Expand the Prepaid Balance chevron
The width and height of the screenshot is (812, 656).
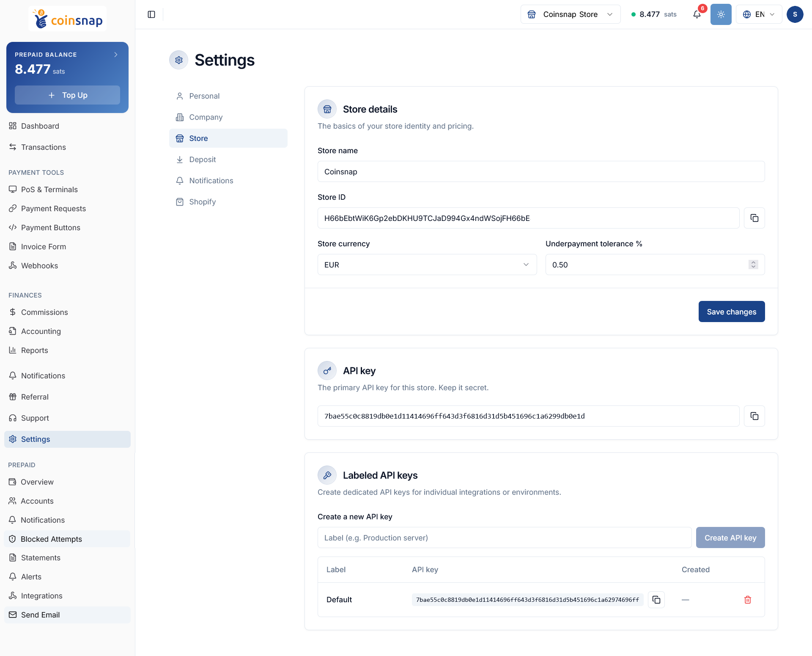[x=116, y=55]
